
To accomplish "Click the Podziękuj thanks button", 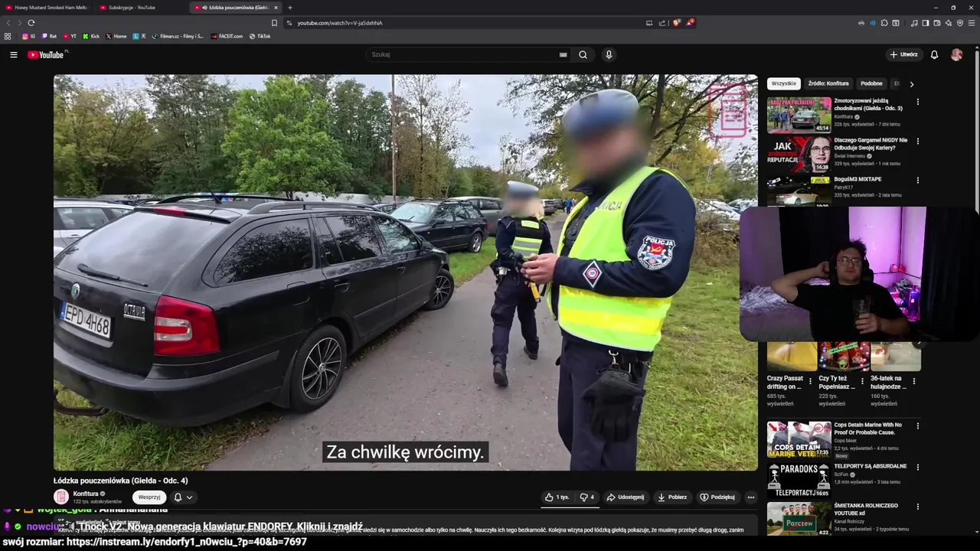I will (717, 497).
